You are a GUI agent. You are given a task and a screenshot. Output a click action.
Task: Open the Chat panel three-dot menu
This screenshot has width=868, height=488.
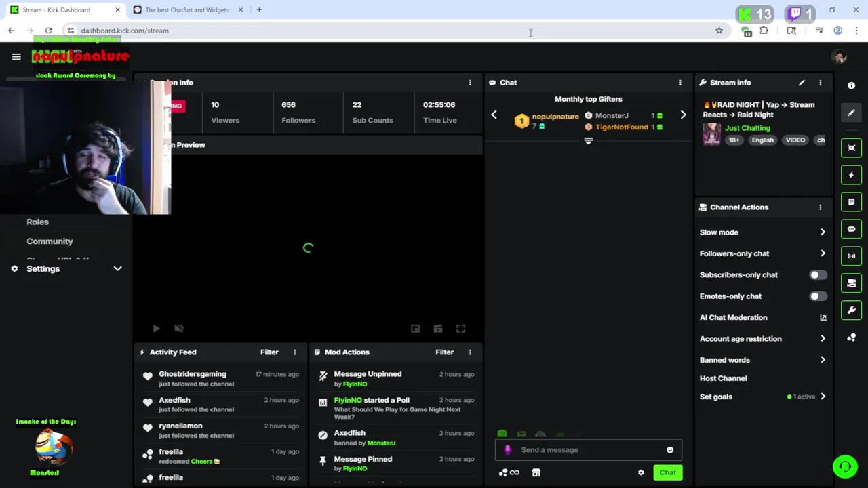(x=680, y=83)
